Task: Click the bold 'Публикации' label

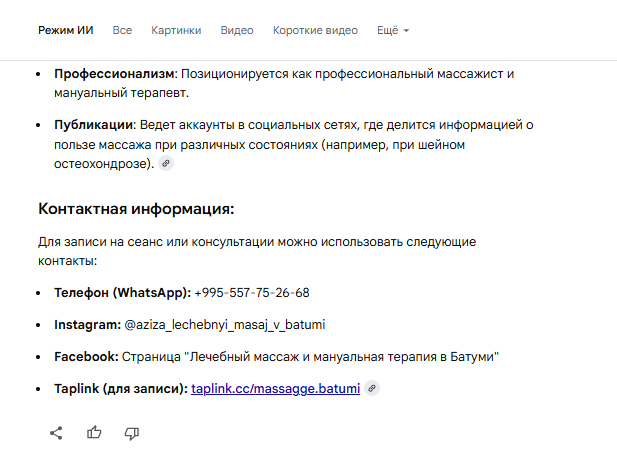Action: (94, 125)
